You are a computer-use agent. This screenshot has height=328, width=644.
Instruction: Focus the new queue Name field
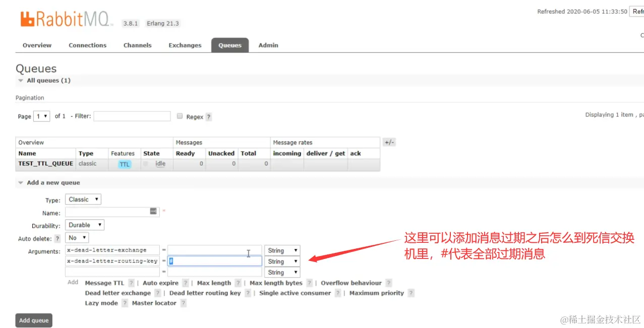(x=112, y=212)
